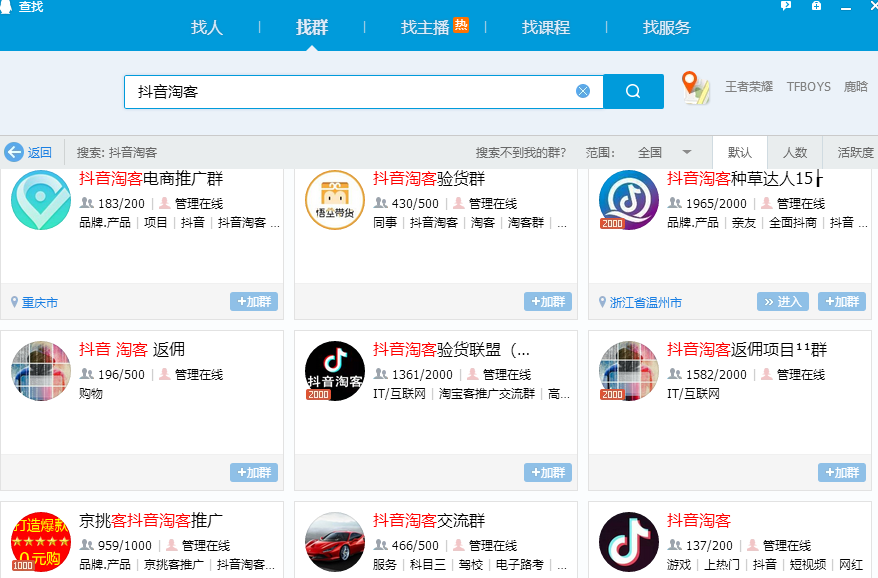Open group title 抖音淘客返佣项目11群
The height and width of the screenshot is (578, 878).
click(747, 349)
